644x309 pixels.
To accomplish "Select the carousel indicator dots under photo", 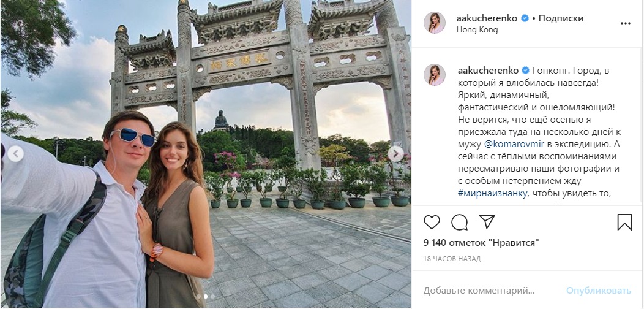I will (205, 296).
